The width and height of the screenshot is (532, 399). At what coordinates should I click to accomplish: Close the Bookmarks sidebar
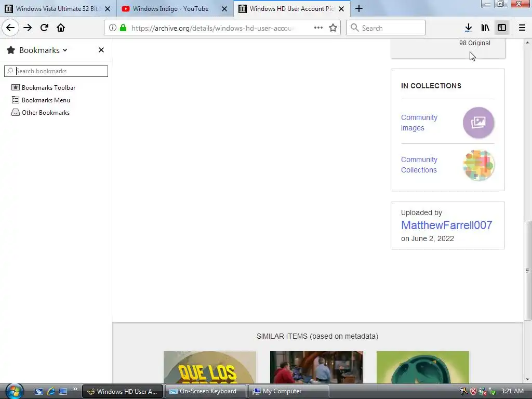click(x=101, y=50)
